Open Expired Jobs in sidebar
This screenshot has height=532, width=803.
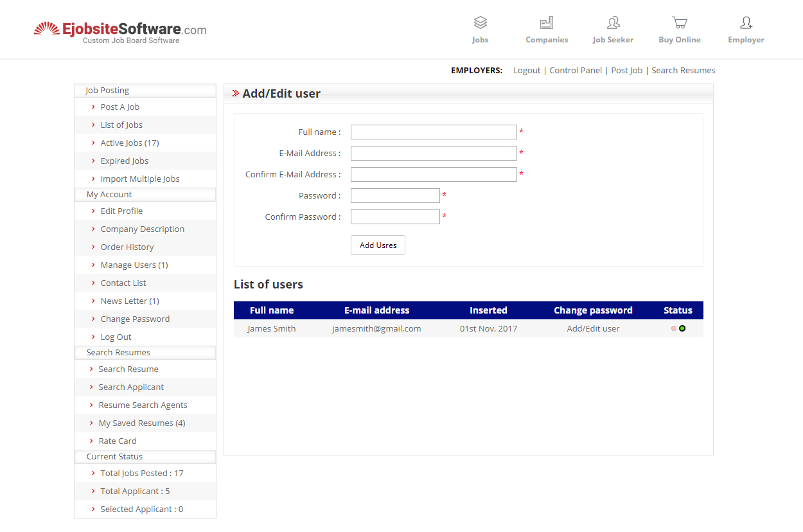click(x=125, y=161)
